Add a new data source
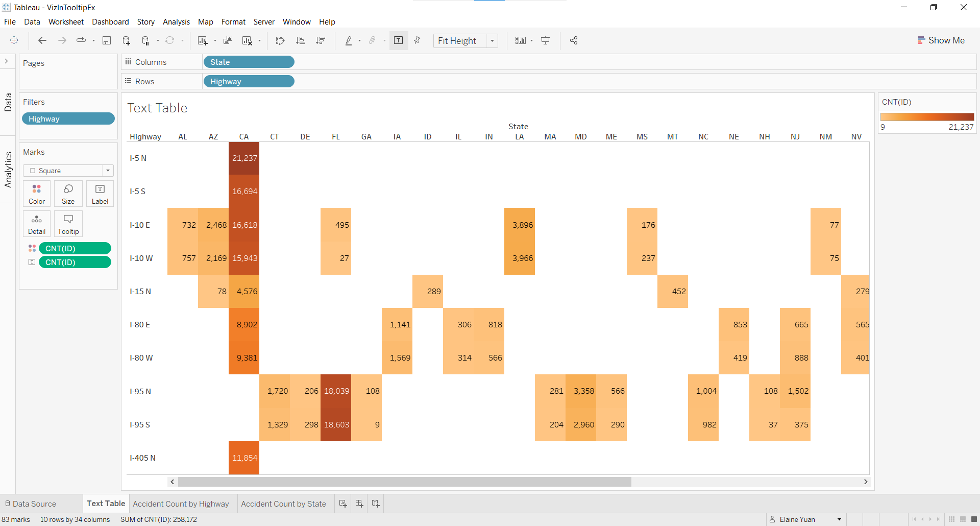 click(x=127, y=40)
